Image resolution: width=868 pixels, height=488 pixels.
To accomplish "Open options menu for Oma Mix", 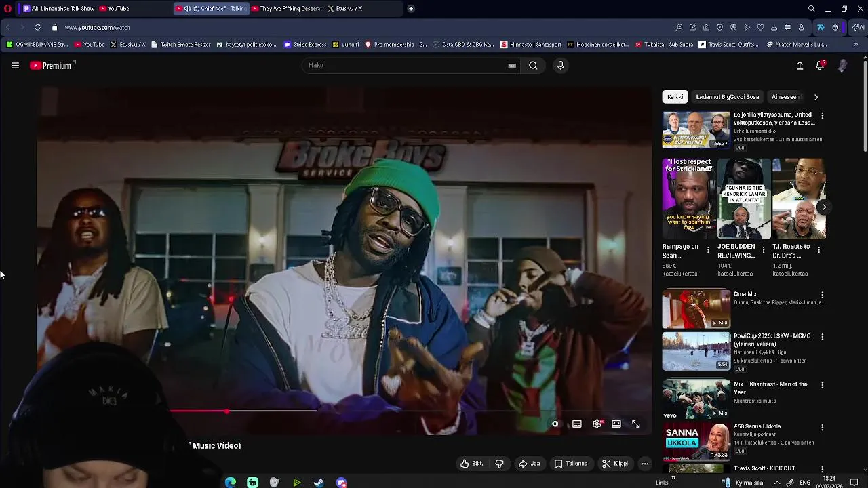I will pyautogui.click(x=822, y=296).
